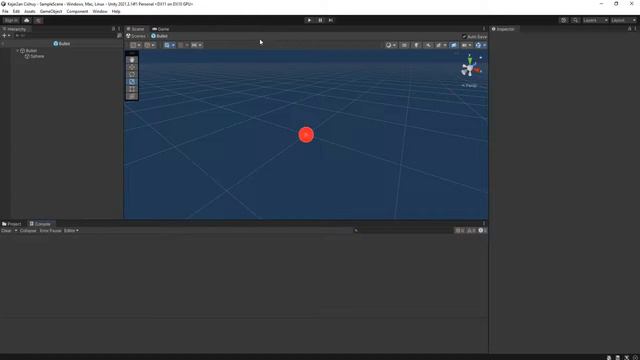
Task: Start Play mode with the play button
Action: point(309,20)
